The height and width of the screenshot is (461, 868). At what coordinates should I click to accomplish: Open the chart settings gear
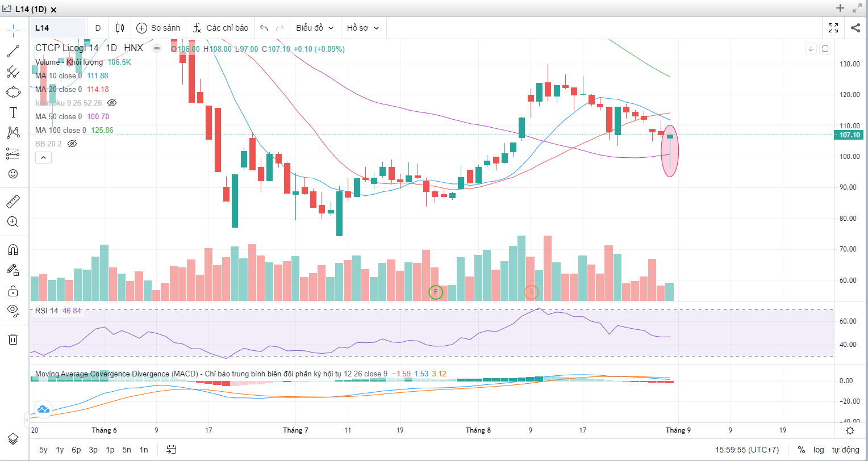point(850,430)
